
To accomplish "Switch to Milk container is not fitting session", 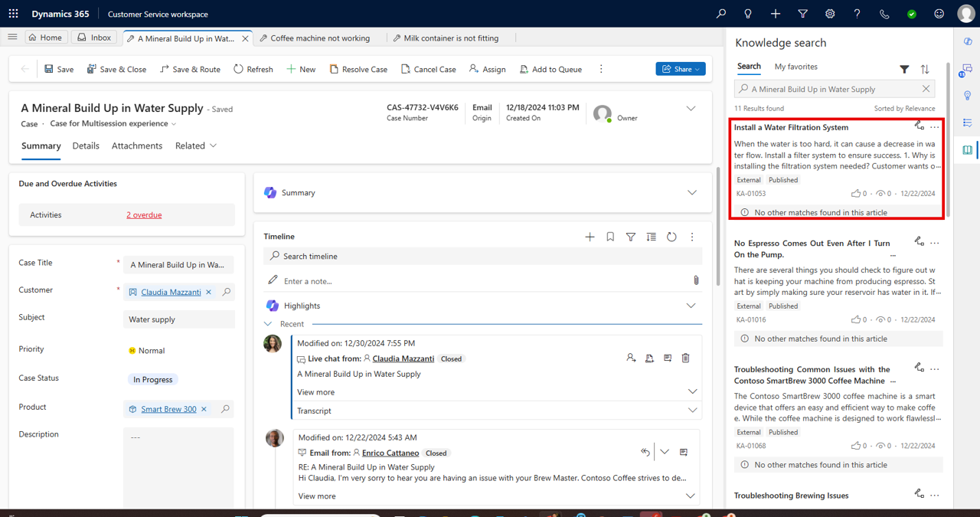I will (x=446, y=38).
